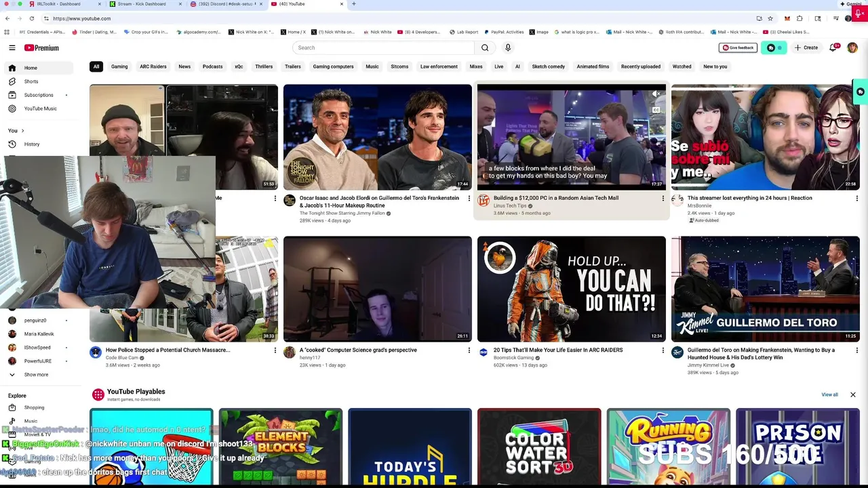Open more options for Guillermo del Toro Kimmel video
This screenshot has width=868, height=488.
coord(856,350)
